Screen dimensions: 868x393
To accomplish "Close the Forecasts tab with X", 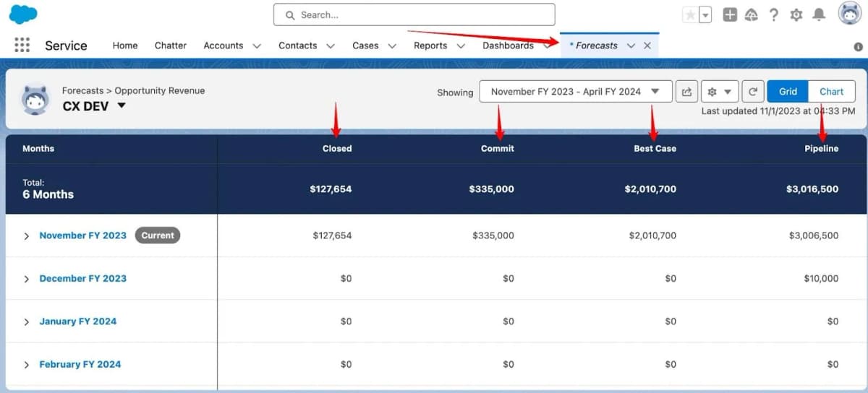I will [647, 46].
